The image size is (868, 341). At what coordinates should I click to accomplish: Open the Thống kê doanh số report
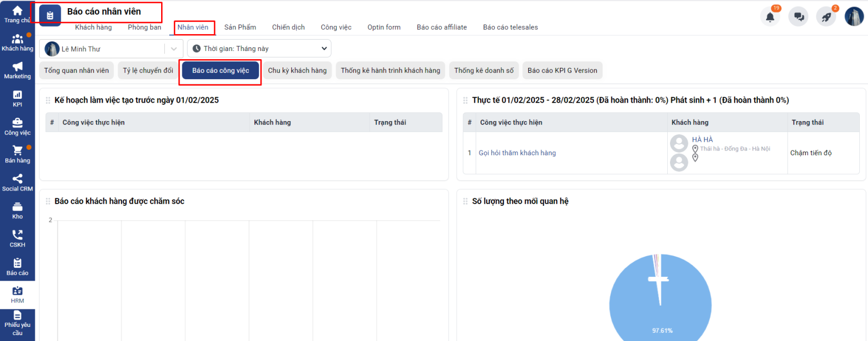[483, 71]
